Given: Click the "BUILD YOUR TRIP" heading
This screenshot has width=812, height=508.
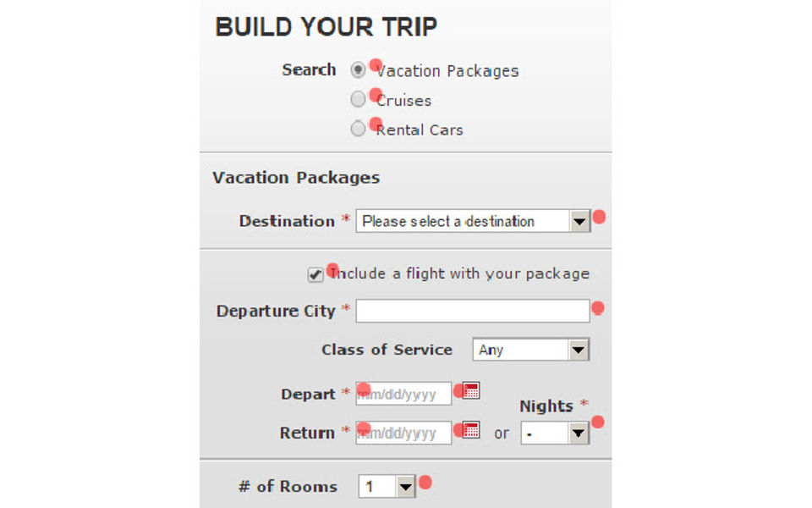Looking at the screenshot, I should coord(326,27).
